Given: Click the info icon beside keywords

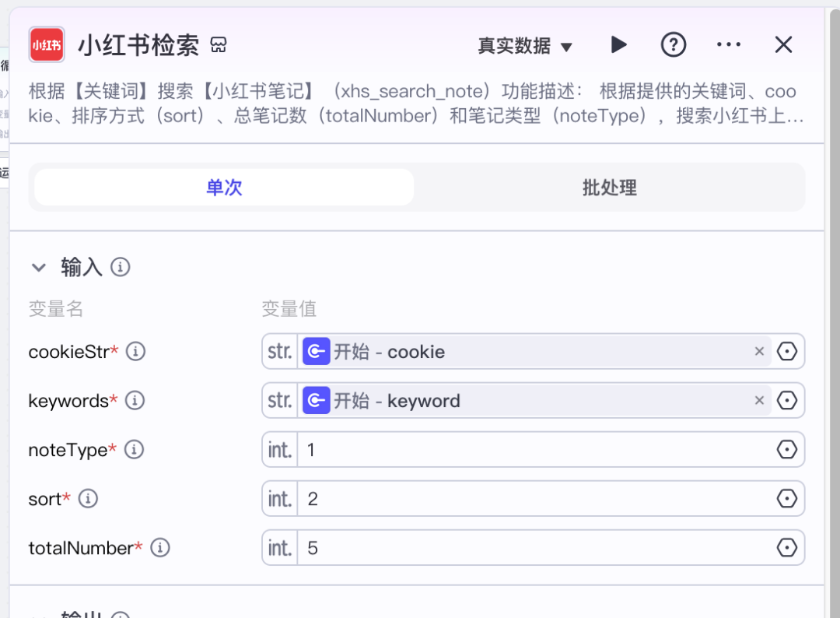Looking at the screenshot, I should [x=135, y=401].
